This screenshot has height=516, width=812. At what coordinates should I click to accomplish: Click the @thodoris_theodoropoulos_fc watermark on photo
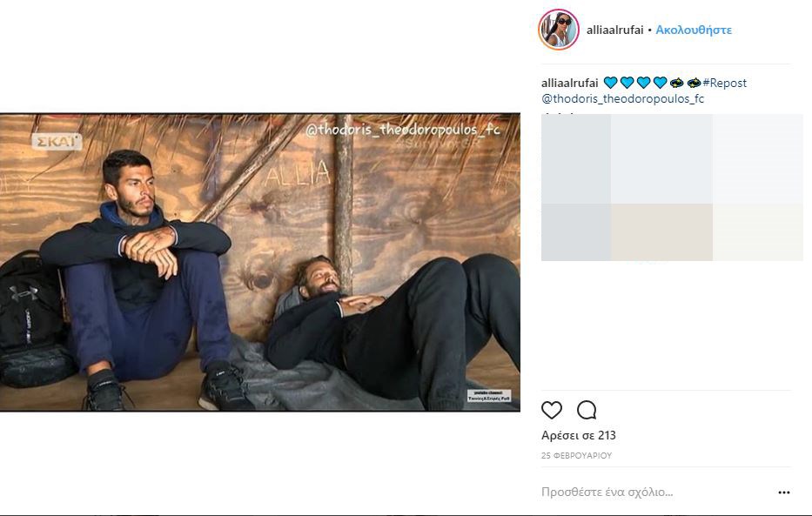pos(402,130)
